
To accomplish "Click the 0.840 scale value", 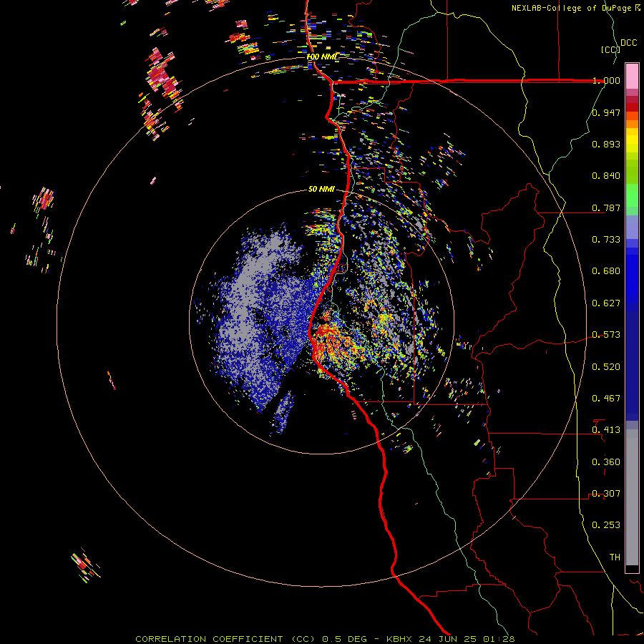I will click(x=606, y=176).
